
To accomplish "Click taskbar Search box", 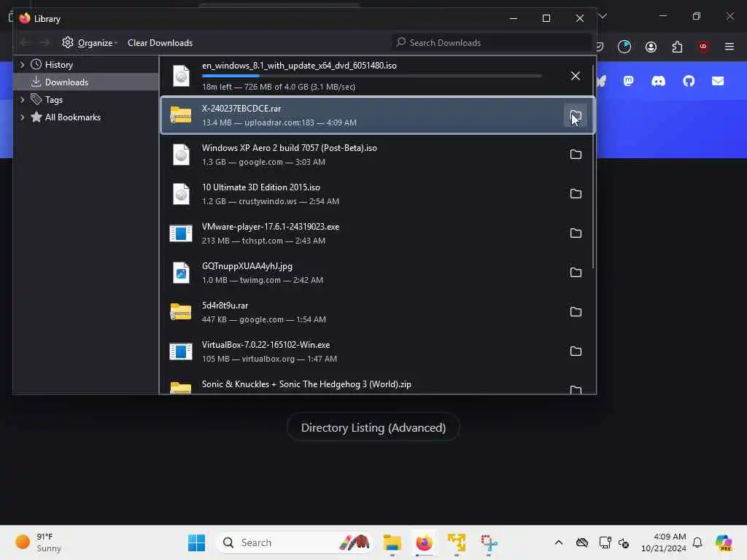I will point(295,542).
